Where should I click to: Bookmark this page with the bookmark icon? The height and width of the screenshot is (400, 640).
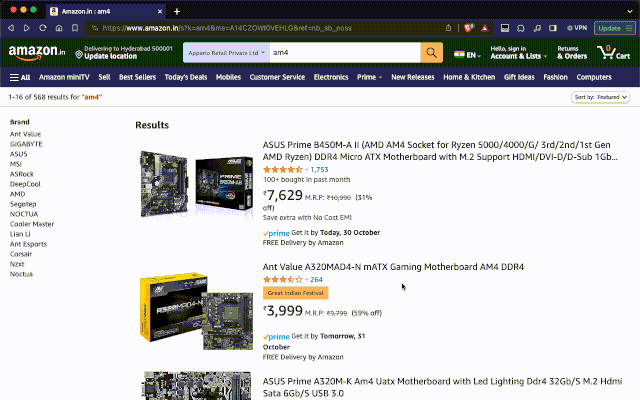coord(75,28)
